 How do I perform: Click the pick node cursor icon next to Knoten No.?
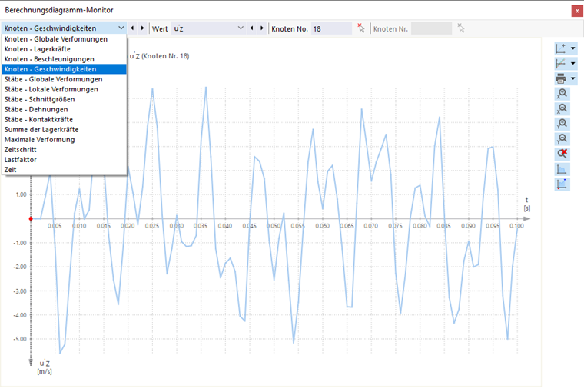pyautogui.click(x=361, y=28)
